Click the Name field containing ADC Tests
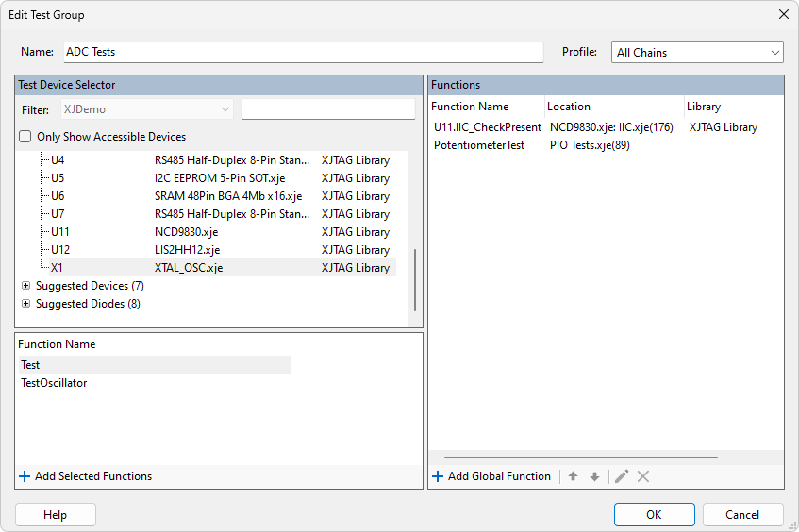Screen dimensions: 799x532 point(303,53)
